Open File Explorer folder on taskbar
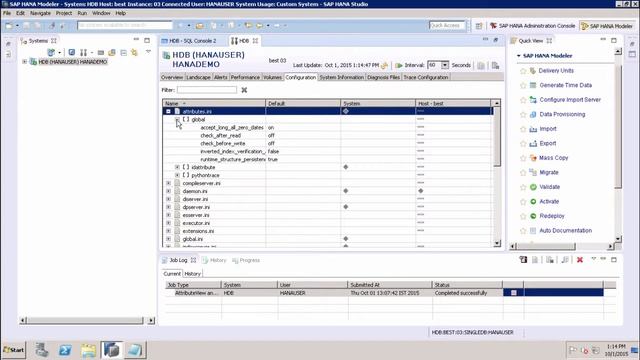Screen dimensions: 640x360 [x=88, y=350]
